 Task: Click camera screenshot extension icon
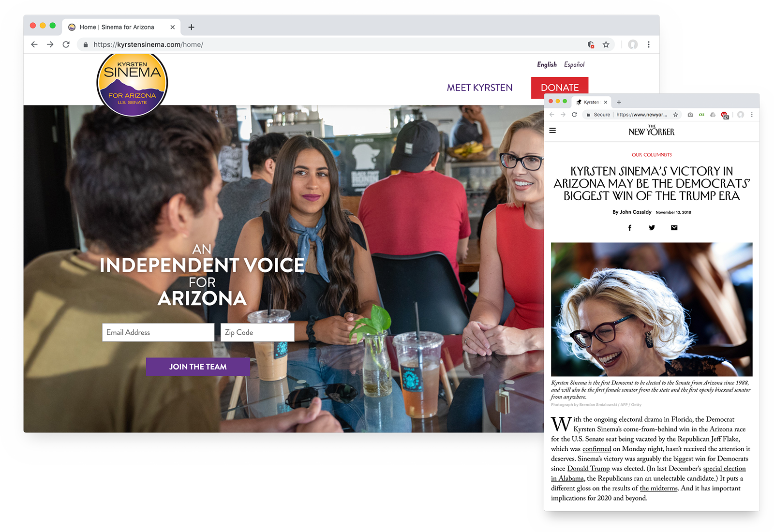tap(690, 115)
